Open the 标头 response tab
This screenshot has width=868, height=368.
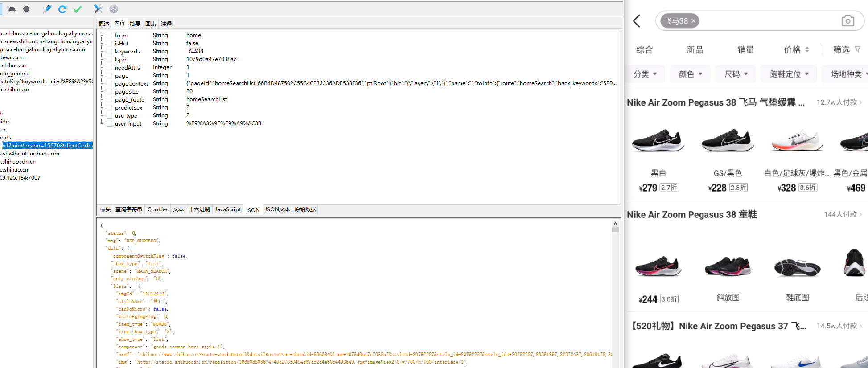[105, 209]
